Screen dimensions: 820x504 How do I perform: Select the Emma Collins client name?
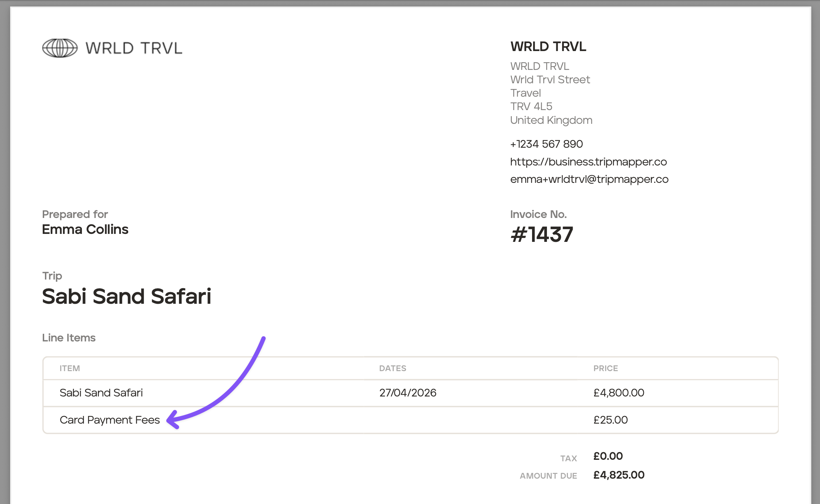pos(85,230)
